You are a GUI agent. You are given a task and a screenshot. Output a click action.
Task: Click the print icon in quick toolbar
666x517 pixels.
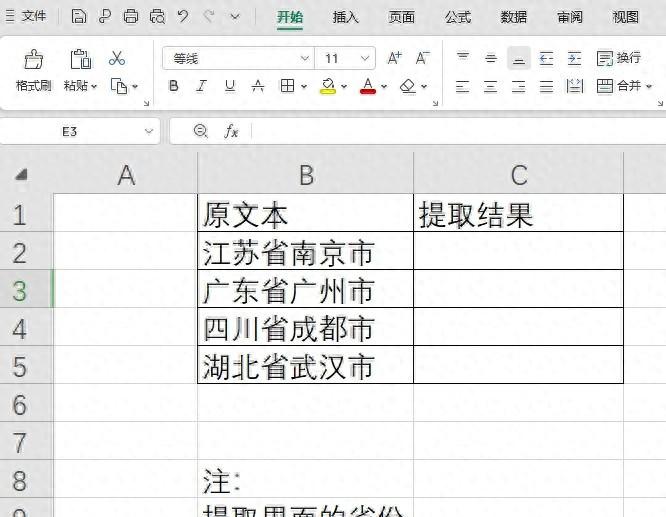tap(131, 17)
